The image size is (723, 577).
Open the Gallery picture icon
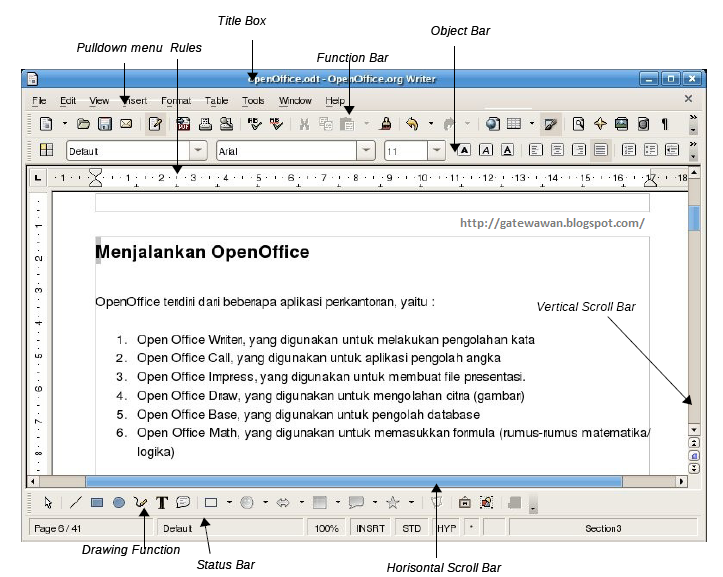[x=621, y=124]
